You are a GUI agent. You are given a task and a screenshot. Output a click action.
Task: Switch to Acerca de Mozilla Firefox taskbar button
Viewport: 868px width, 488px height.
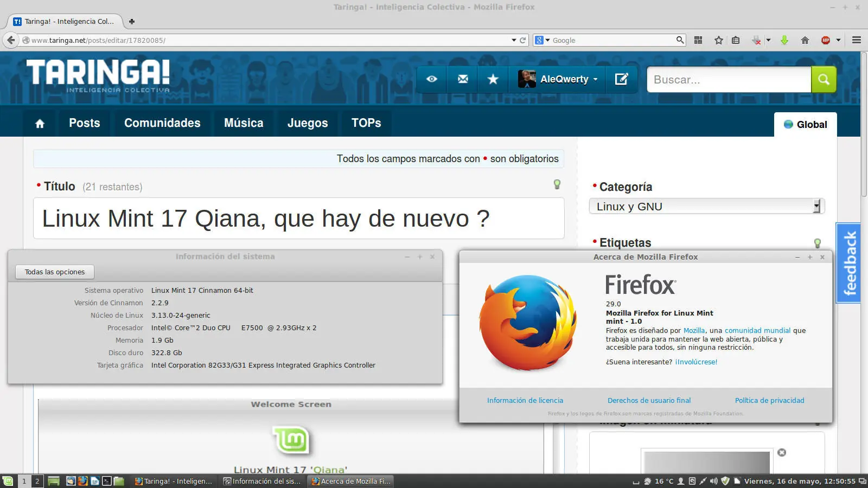point(350,481)
